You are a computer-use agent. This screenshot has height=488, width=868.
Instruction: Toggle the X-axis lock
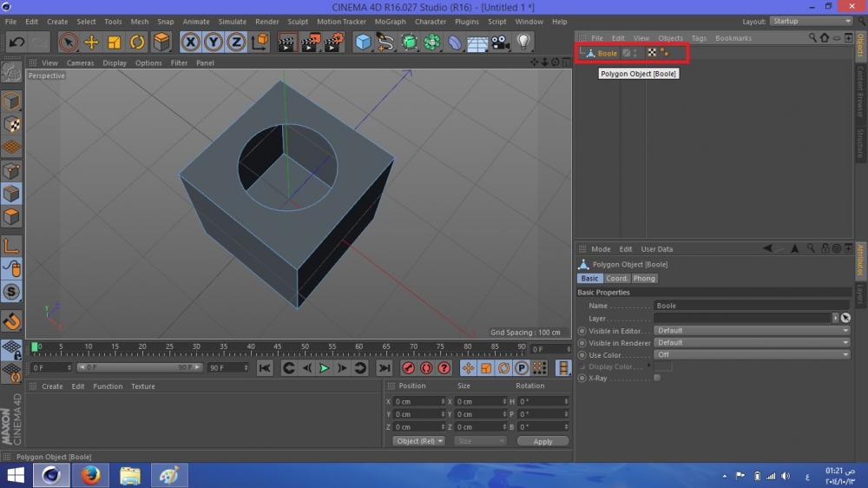(x=190, y=42)
